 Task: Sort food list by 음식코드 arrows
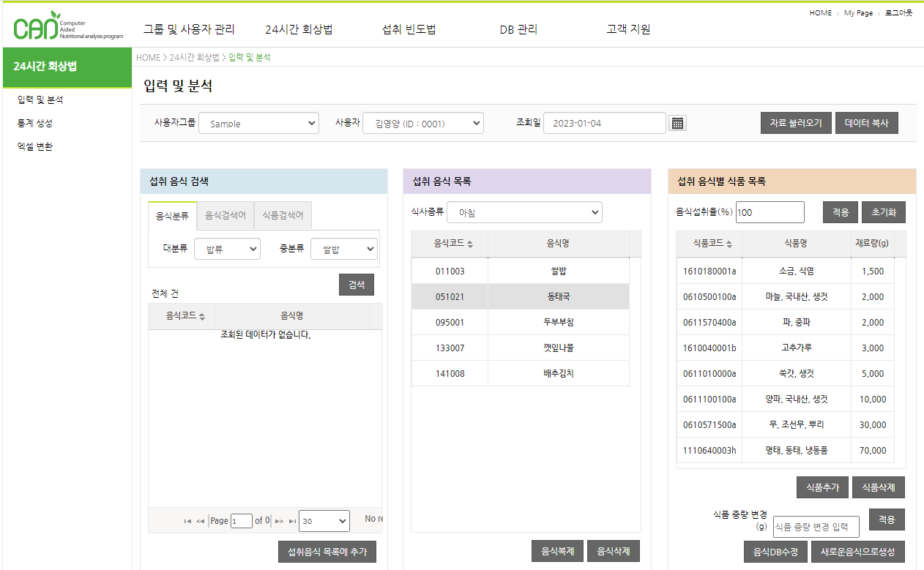[470, 244]
